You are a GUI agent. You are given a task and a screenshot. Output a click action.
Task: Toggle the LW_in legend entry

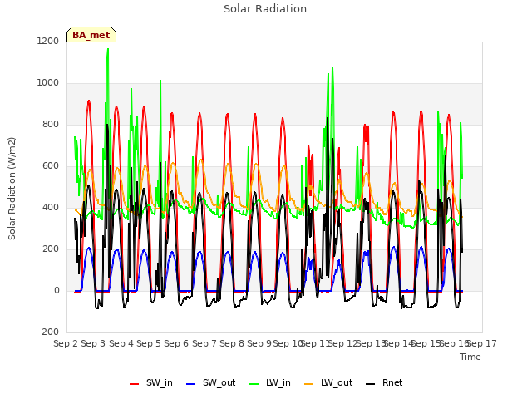(270, 382)
